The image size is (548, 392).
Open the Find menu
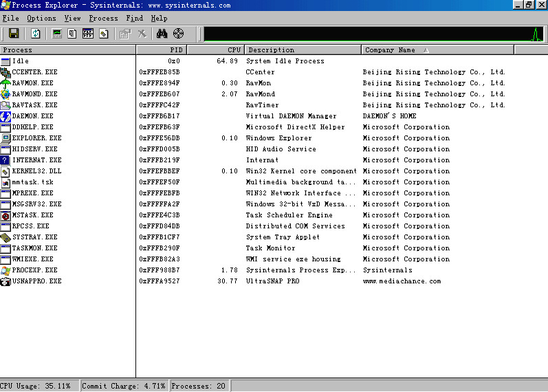(135, 18)
